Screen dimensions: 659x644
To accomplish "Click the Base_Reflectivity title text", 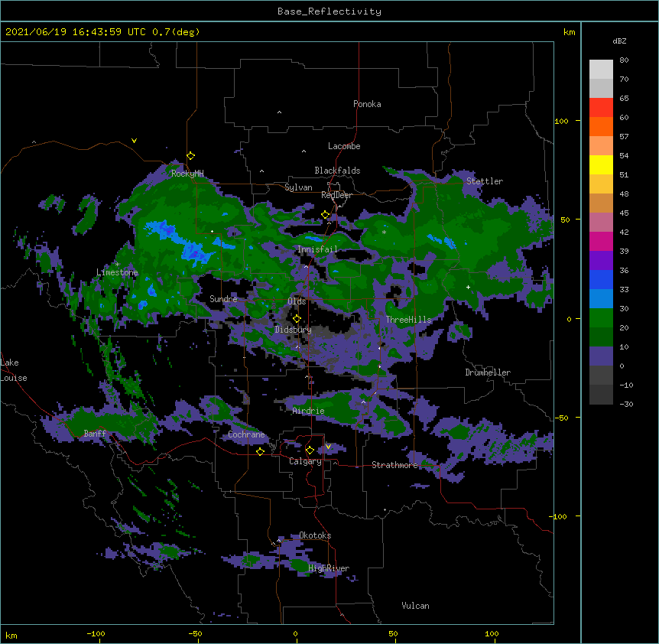I will (x=329, y=11).
